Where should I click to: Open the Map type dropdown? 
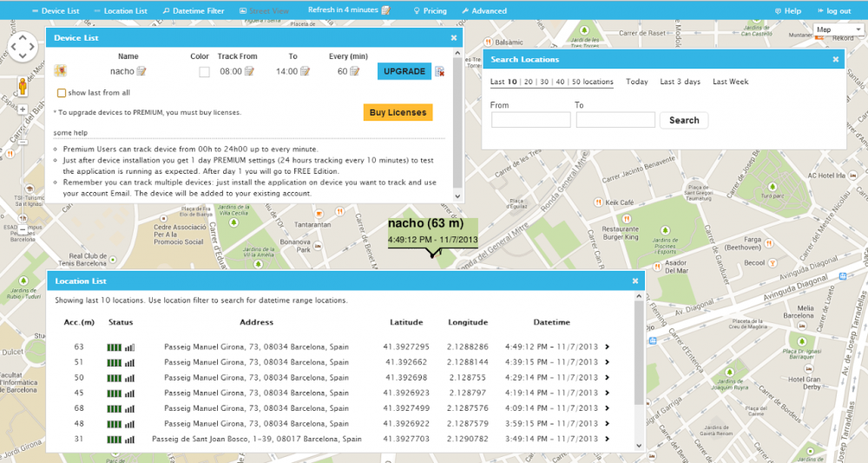coord(838,30)
